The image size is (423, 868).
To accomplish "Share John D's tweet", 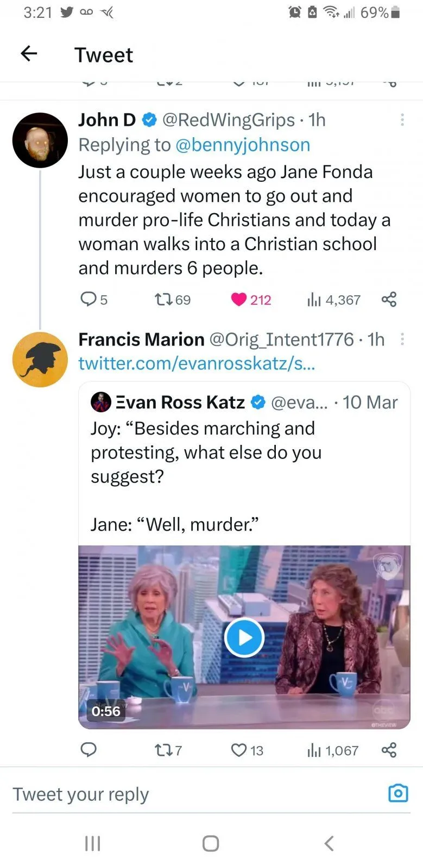I will pos(389,299).
